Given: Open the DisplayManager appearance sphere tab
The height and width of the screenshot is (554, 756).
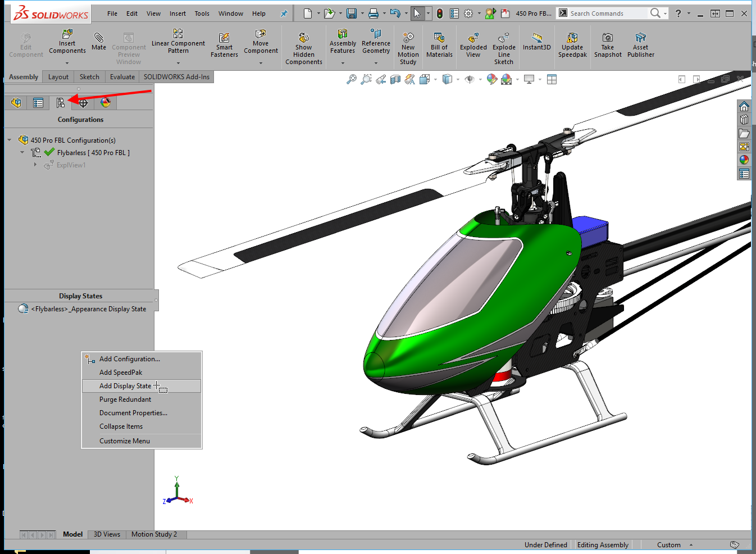Looking at the screenshot, I should coord(106,103).
